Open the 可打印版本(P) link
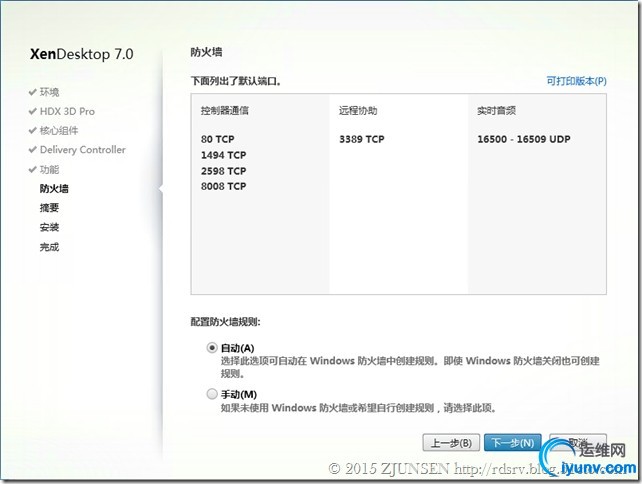The width and height of the screenshot is (642, 484). (x=576, y=81)
